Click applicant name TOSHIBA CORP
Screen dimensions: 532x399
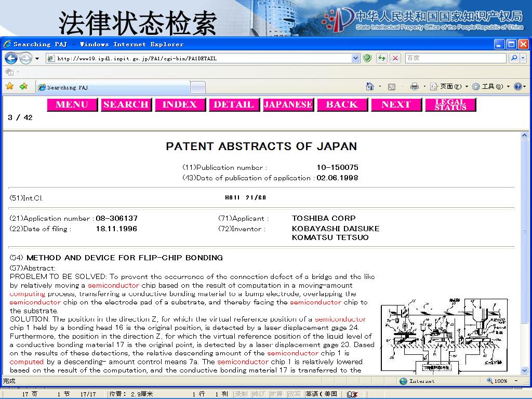pos(324,218)
